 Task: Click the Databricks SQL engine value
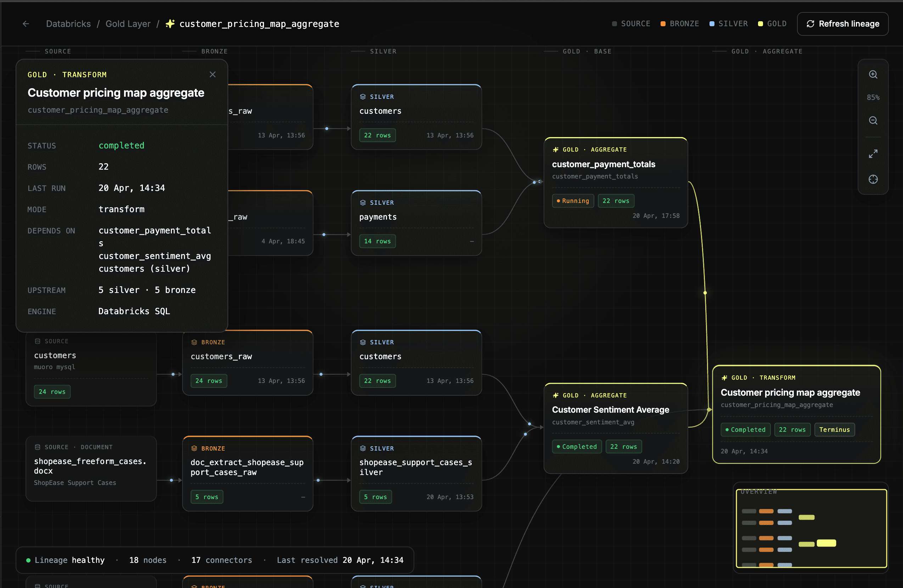tap(134, 311)
